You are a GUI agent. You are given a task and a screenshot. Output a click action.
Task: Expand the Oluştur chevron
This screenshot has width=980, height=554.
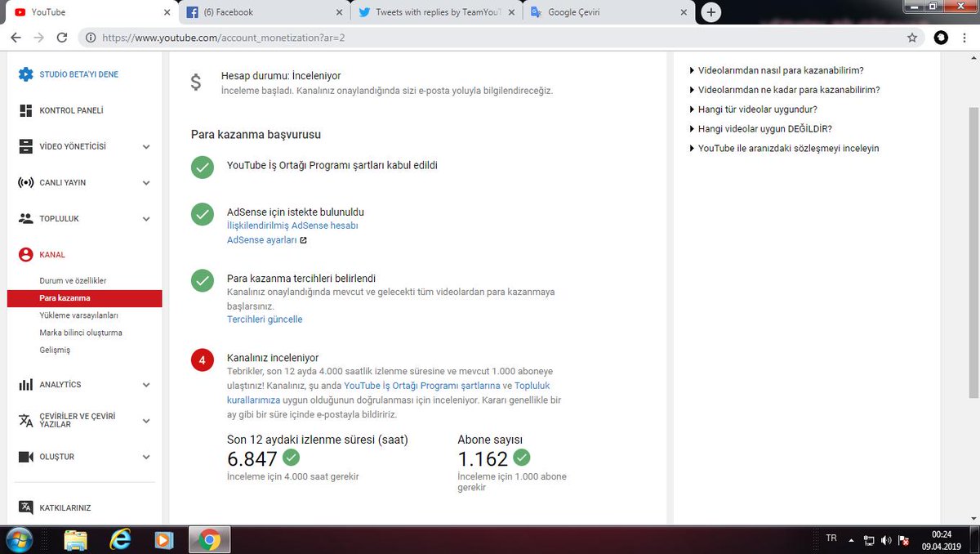[x=146, y=457]
